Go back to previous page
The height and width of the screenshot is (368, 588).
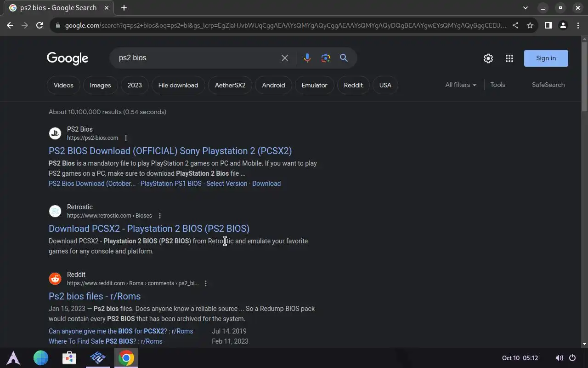click(10, 25)
